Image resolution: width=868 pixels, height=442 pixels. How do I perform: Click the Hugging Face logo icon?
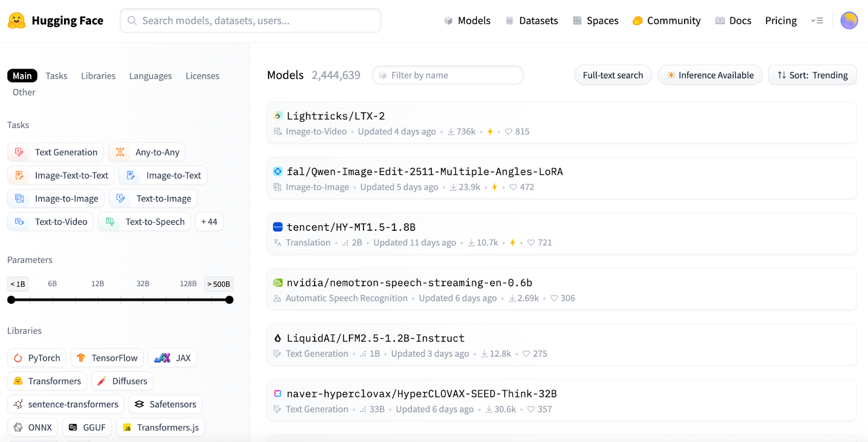pos(17,21)
